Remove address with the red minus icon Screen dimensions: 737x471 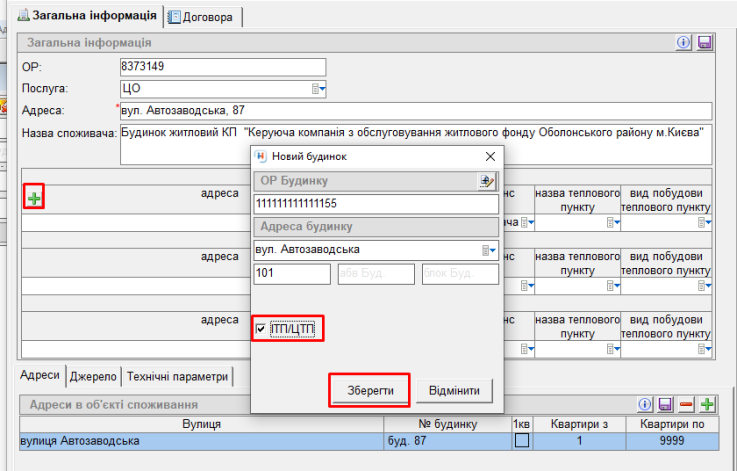click(686, 404)
